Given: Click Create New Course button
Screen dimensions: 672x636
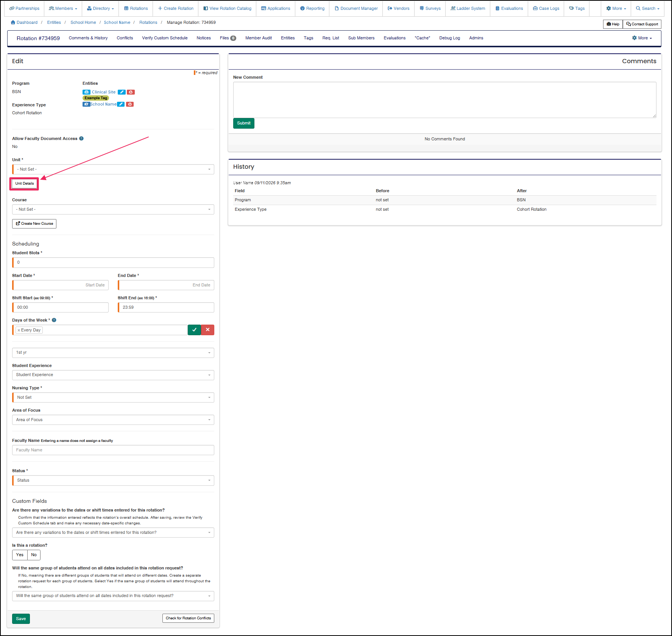Looking at the screenshot, I should point(34,224).
